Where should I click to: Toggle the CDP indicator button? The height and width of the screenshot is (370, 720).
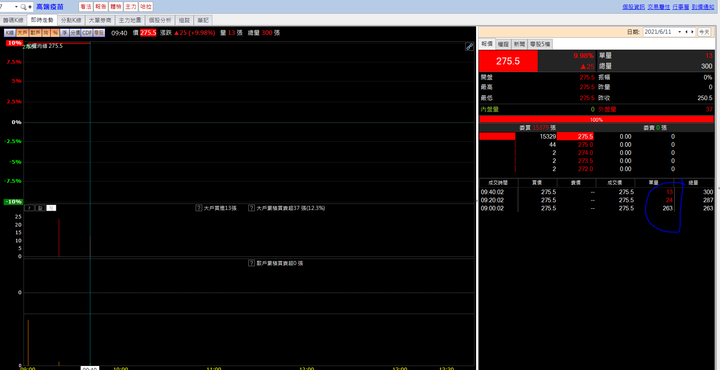pos(87,33)
